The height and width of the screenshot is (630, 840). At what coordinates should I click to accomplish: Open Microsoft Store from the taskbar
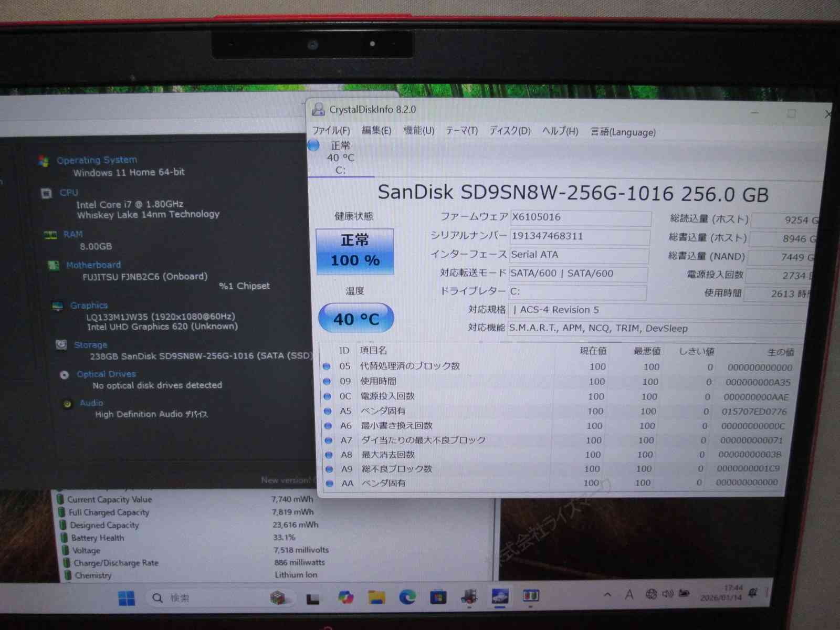438,597
